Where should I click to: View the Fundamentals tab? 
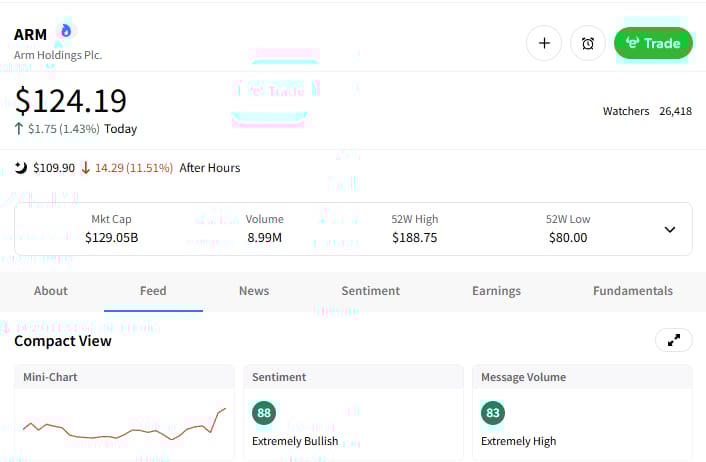coord(633,291)
